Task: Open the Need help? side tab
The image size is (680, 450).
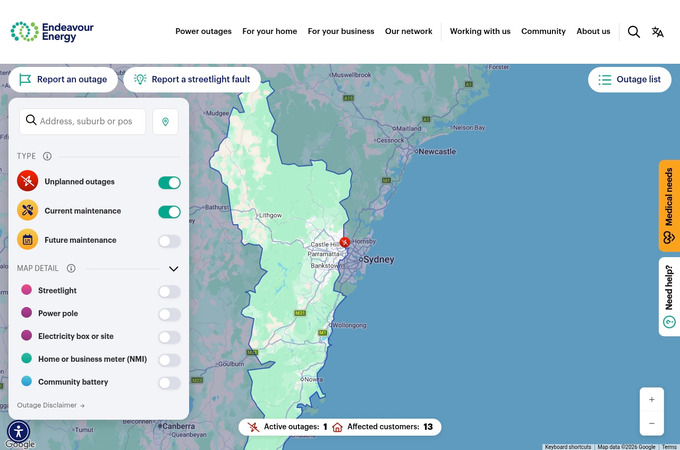Action: point(669,297)
